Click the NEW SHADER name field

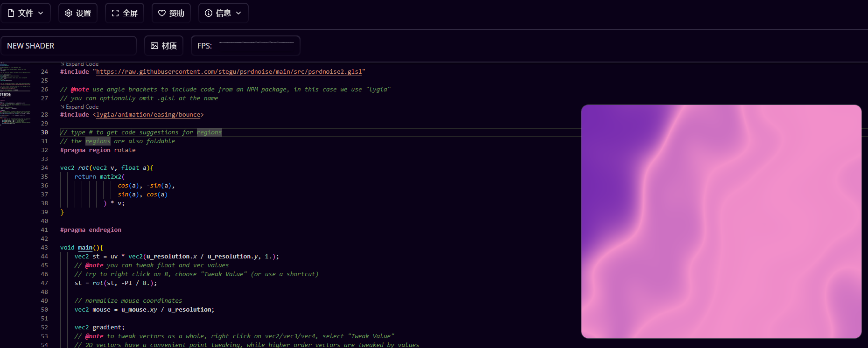coord(69,46)
